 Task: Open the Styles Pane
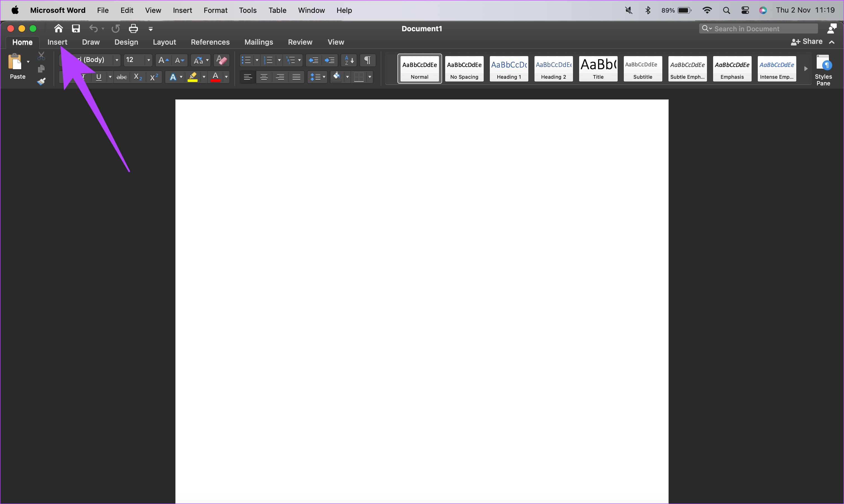tap(823, 70)
